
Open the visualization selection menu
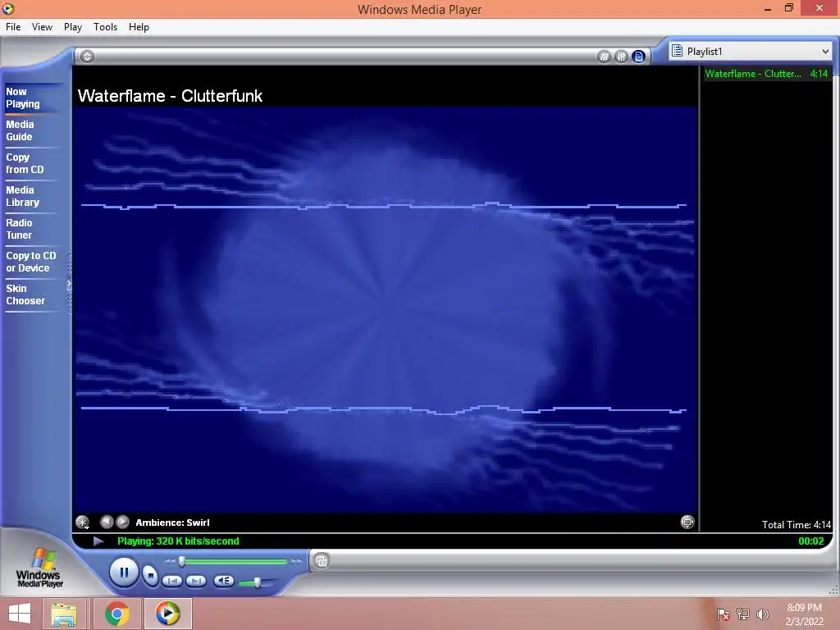(83, 523)
